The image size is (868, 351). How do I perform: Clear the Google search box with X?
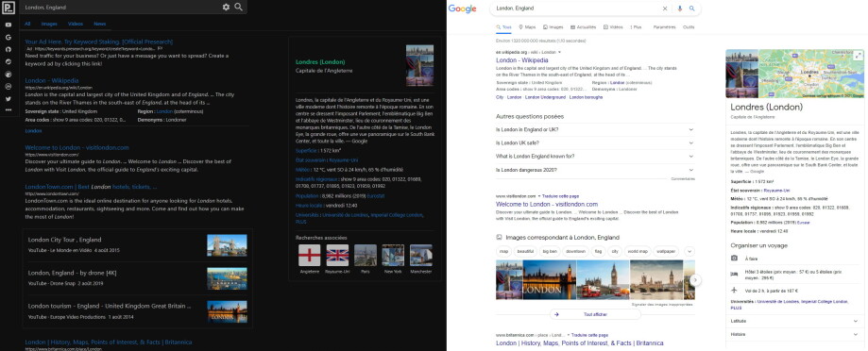(x=665, y=8)
